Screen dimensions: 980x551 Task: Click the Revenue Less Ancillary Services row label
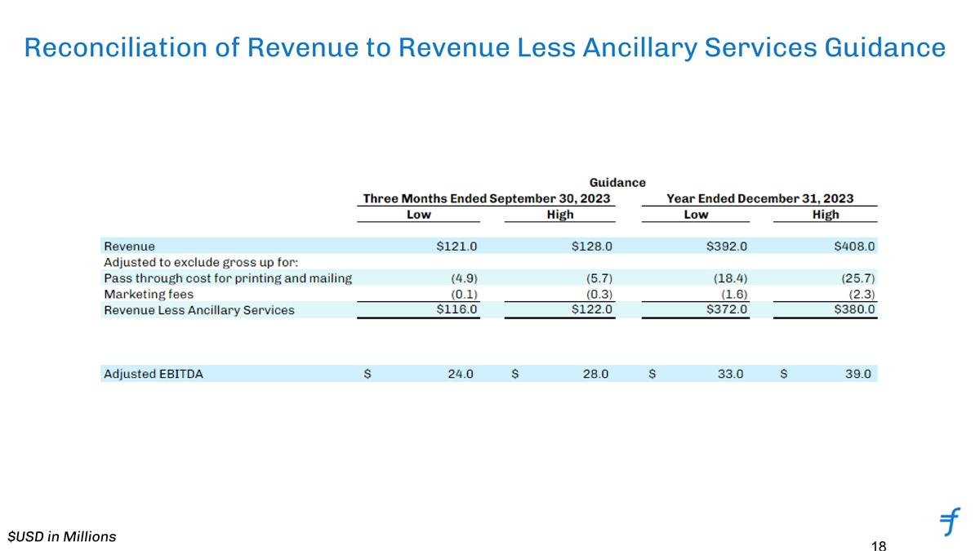click(x=198, y=310)
